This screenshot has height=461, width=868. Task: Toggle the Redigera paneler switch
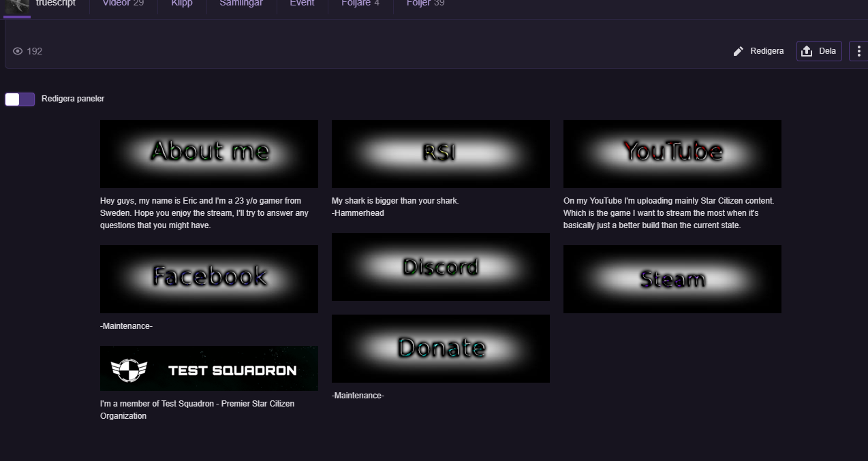(20, 99)
